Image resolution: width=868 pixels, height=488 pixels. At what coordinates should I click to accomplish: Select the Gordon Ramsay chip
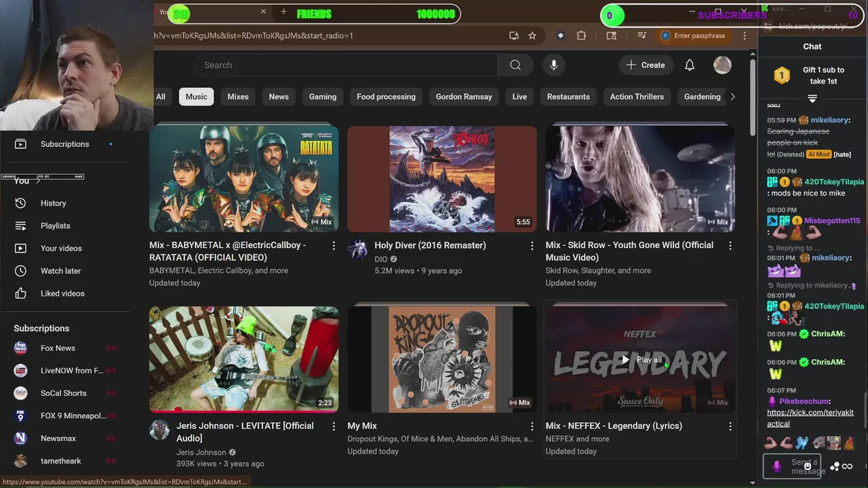pos(464,97)
